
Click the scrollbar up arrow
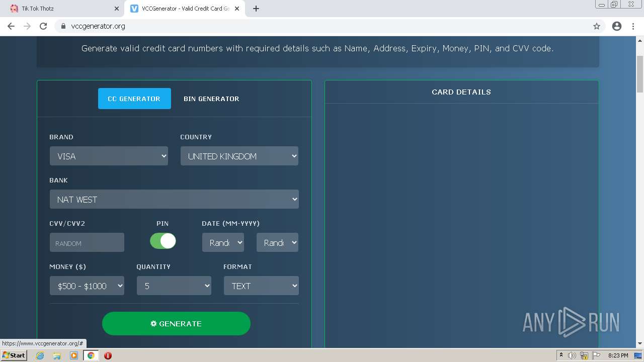[x=640, y=40]
